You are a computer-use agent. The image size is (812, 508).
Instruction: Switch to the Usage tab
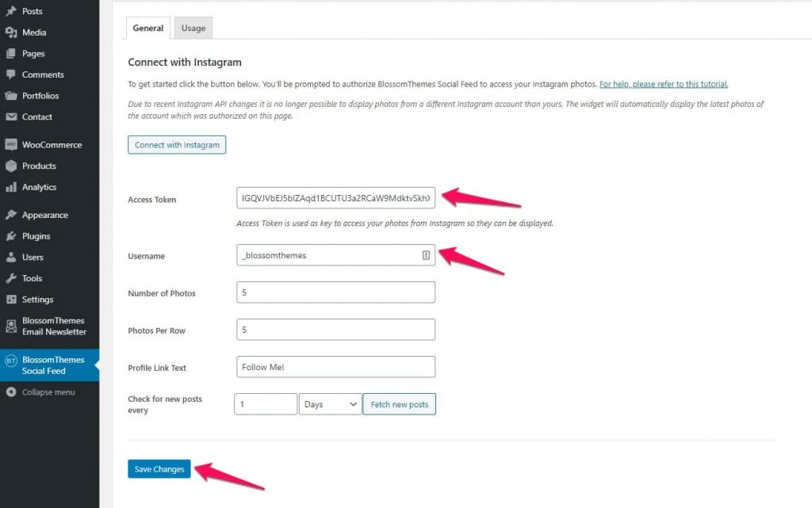pos(193,27)
